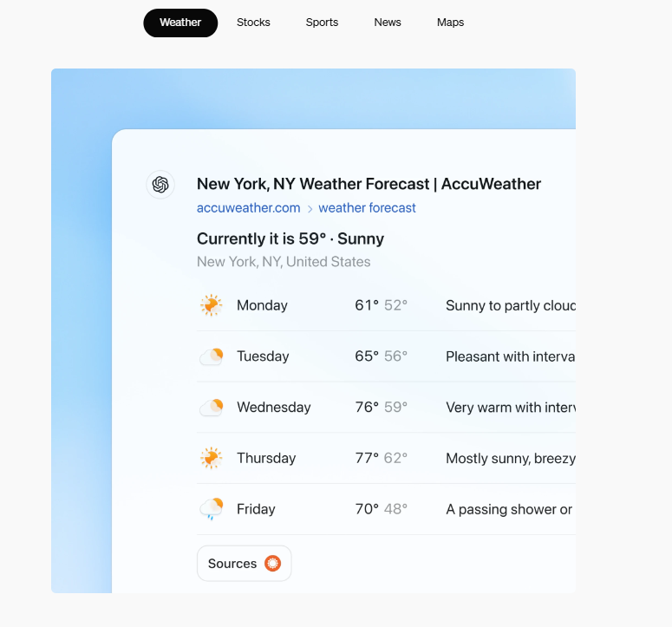Click Tuesday's partly cloudy icon
Viewport: 672px width, 627px height.
pyautogui.click(x=212, y=356)
